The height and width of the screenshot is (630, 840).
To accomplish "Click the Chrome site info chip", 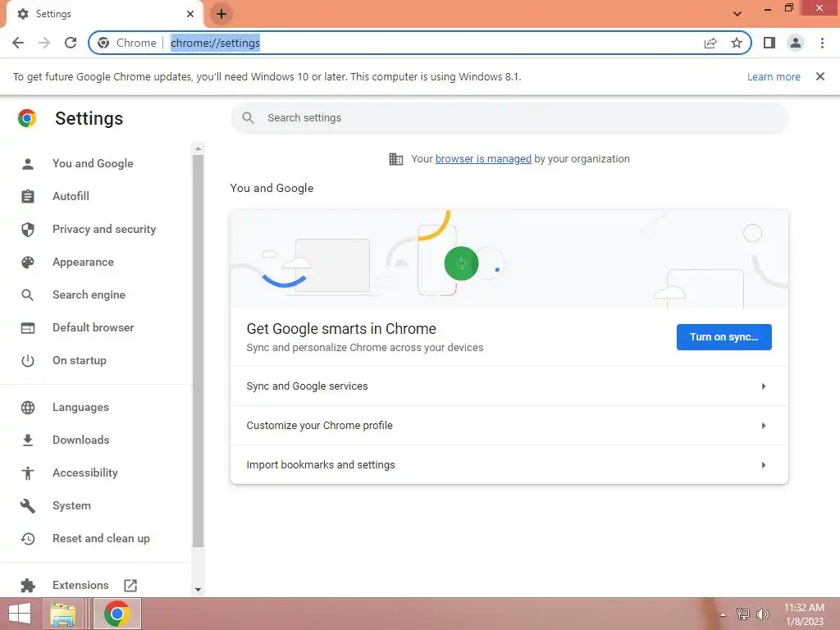I will point(127,43).
